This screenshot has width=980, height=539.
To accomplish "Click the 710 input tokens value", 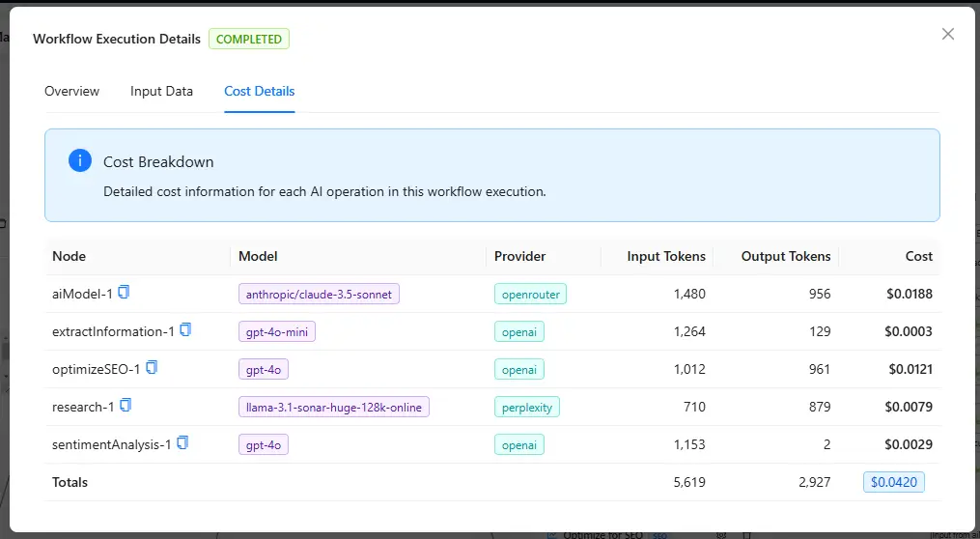I will 694,407.
